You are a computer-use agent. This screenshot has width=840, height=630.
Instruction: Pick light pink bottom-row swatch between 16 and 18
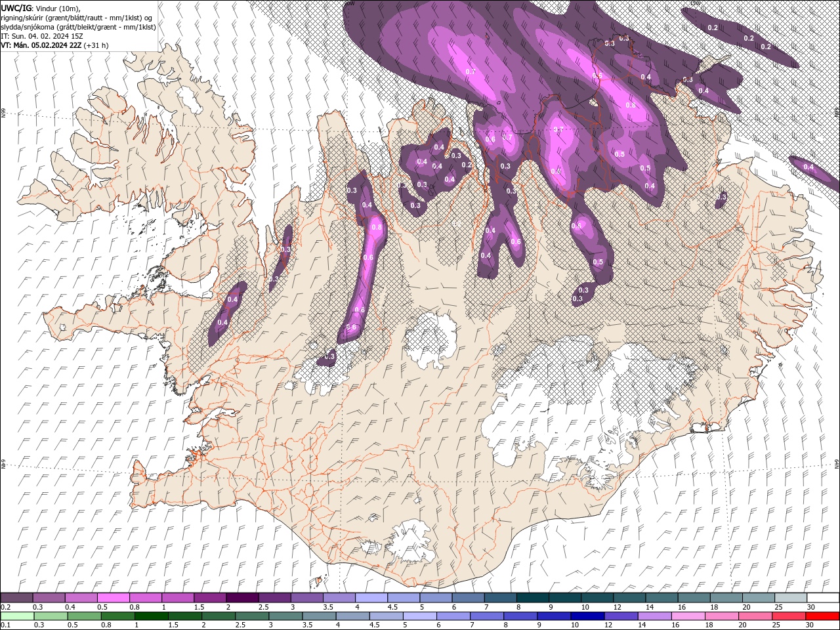coord(689,616)
